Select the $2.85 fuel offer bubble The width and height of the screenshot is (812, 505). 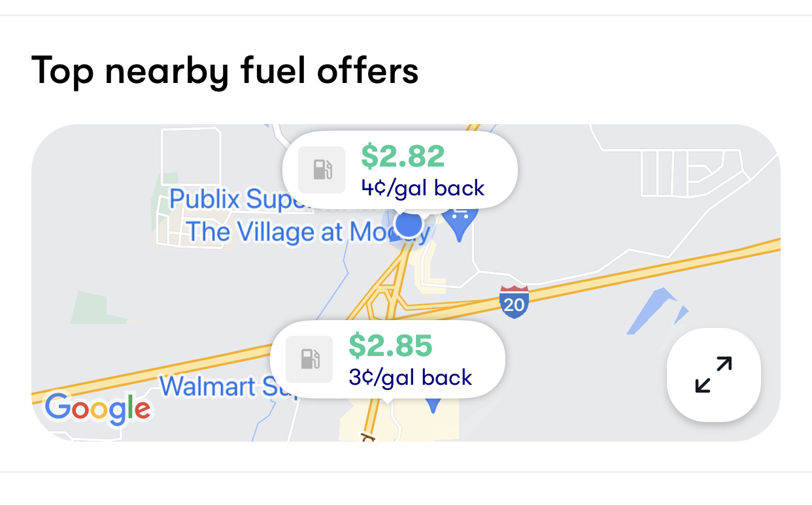(387, 359)
